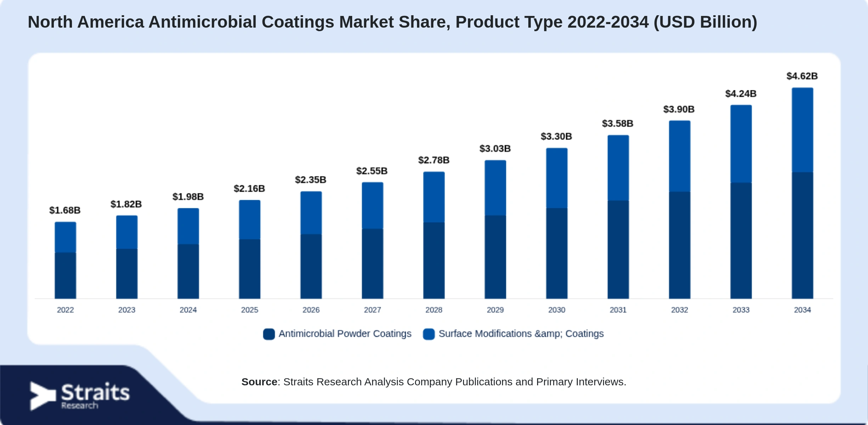
Task: Click the 2029 axis label
Action: (495, 310)
